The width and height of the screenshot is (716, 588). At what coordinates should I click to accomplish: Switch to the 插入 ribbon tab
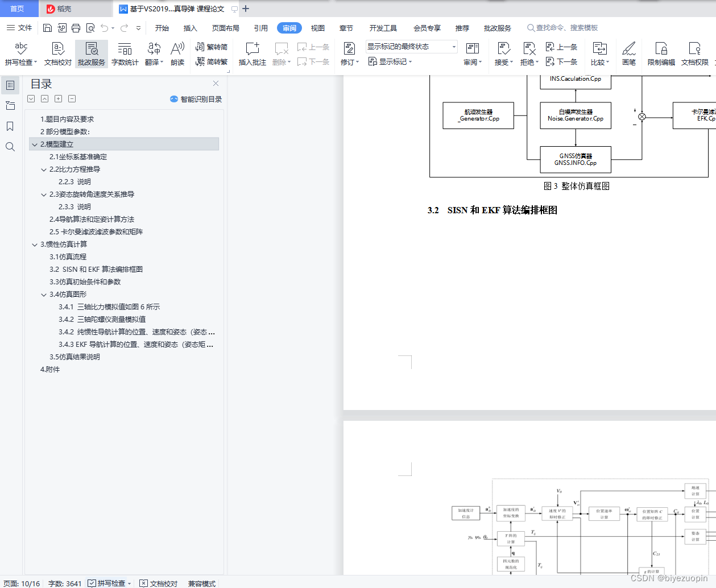click(x=189, y=27)
